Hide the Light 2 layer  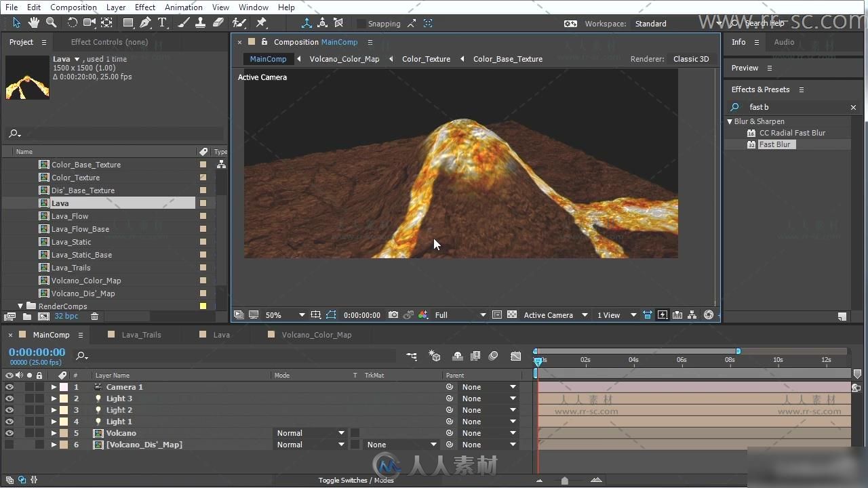tap(9, 410)
